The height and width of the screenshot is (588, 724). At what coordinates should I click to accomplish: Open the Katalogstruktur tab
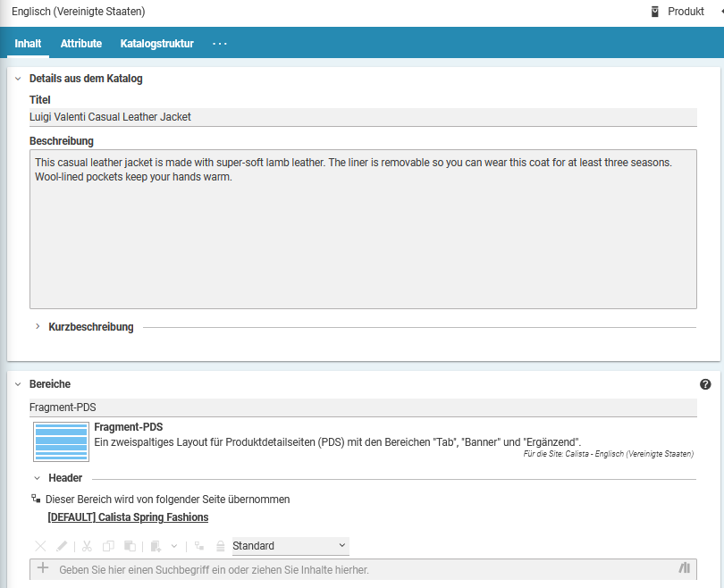coord(156,43)
